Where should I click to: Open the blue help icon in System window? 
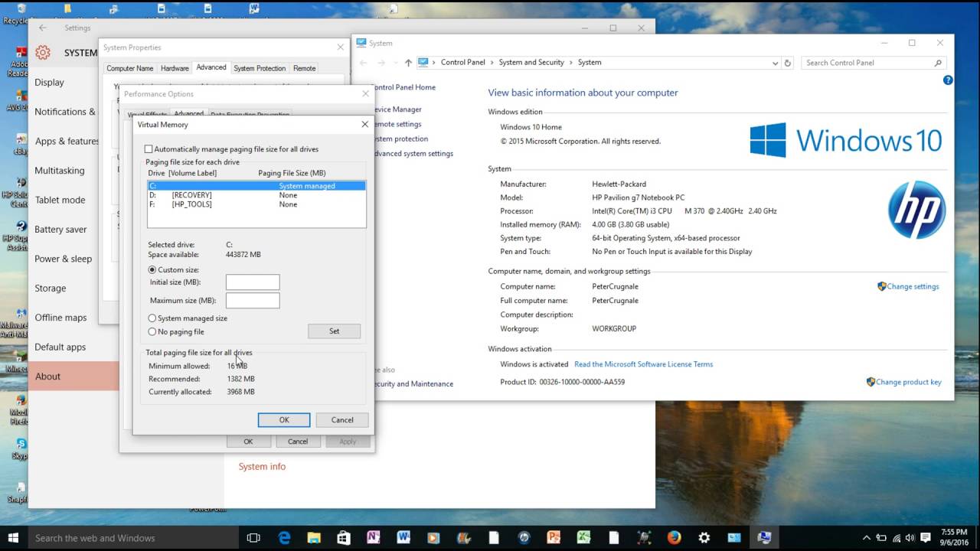[948, 80]
